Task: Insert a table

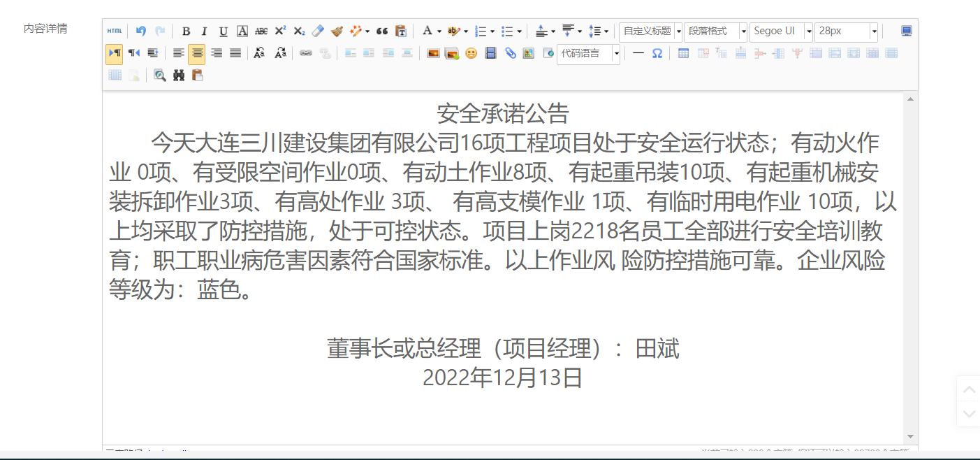Action: pos(684,53)
